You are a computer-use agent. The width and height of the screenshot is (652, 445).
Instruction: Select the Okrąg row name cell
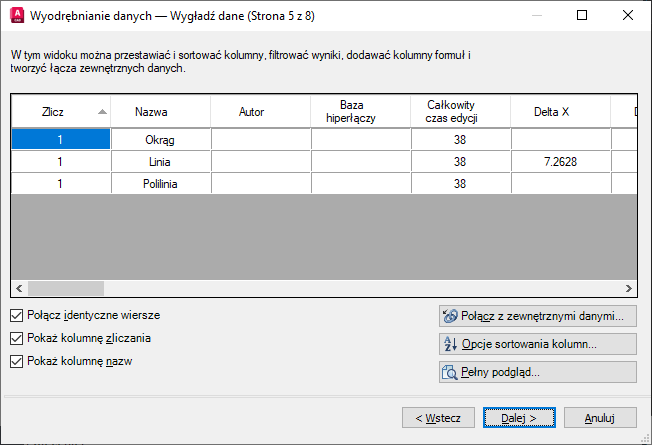[160, 140]
